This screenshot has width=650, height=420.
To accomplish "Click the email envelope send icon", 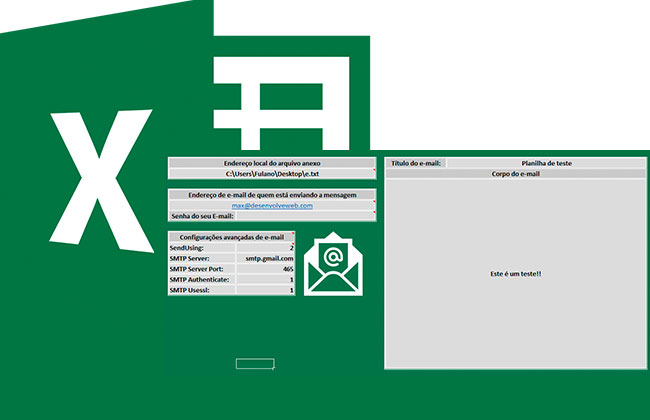I will tap(333, 264).
